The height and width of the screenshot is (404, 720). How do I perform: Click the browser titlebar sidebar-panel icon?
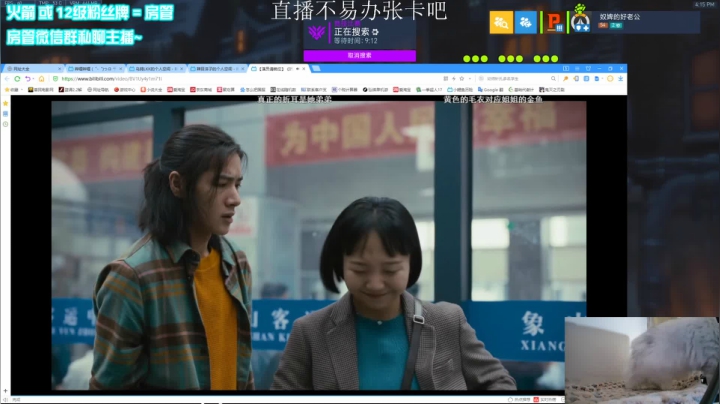coord(566,69)
